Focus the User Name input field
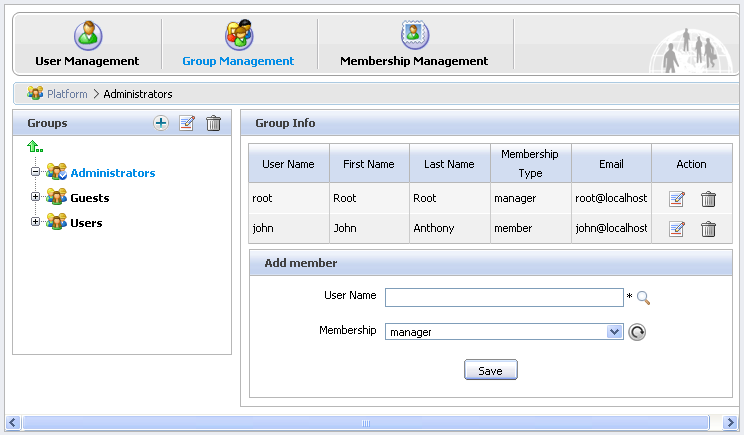Image resolution: width=744 pixels, height=435 pixels. click(x=504, y=297)
